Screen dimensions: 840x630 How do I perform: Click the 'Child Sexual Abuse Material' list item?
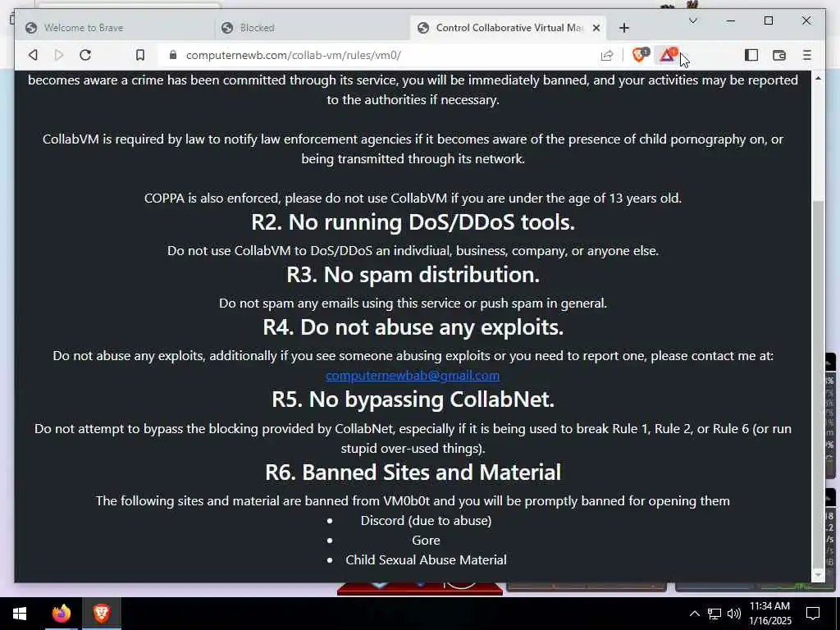pyautogui.click(x=426, y=560)
